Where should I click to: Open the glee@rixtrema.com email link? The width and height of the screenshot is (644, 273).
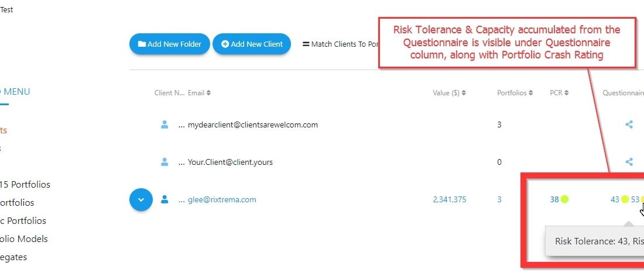[222, 199]
